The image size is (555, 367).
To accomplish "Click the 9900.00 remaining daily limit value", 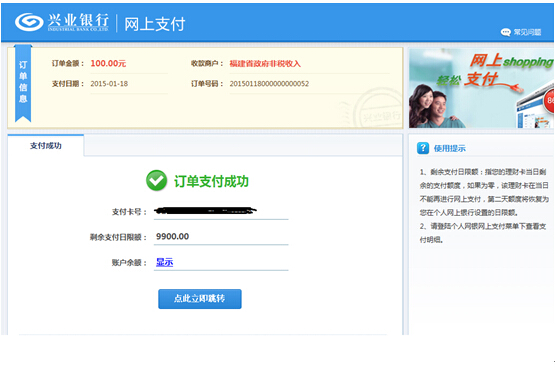I will point(172,236).
